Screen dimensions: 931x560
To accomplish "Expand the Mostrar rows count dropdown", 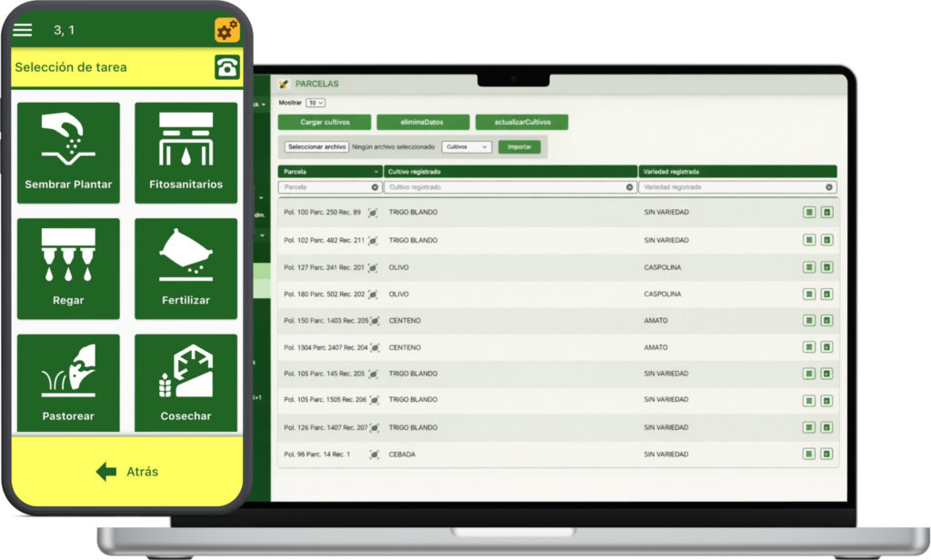I will [x=315, y=104].
